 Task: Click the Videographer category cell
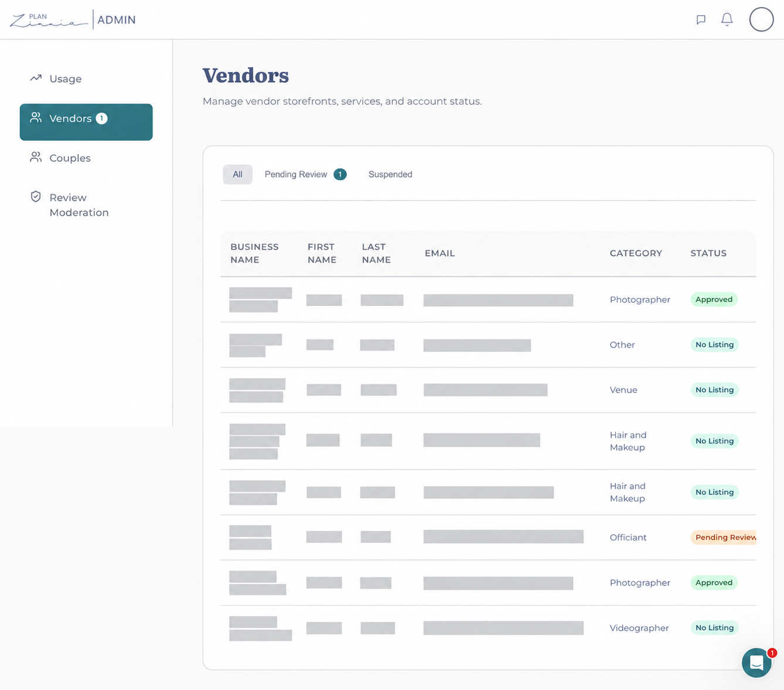[639, 628]
